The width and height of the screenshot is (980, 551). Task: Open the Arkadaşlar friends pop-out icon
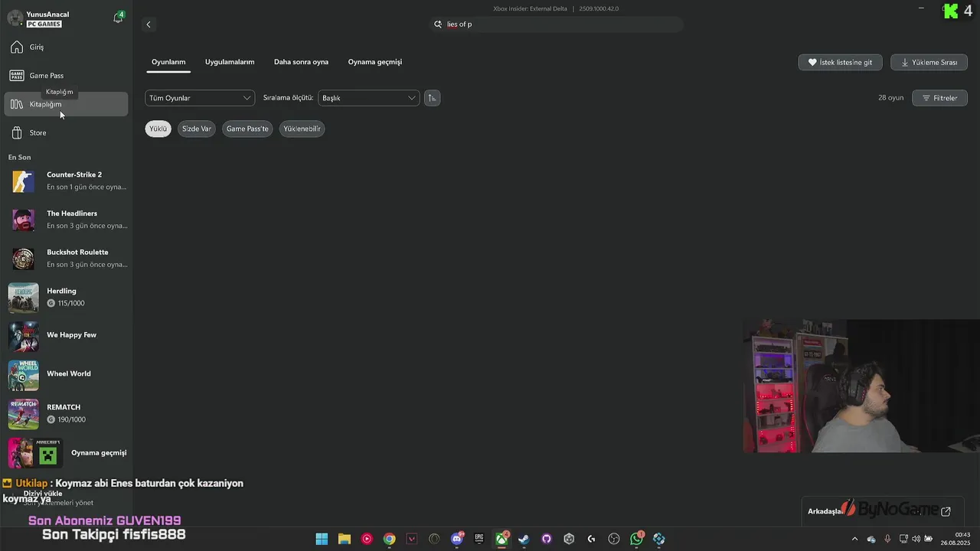coord(946,511)
